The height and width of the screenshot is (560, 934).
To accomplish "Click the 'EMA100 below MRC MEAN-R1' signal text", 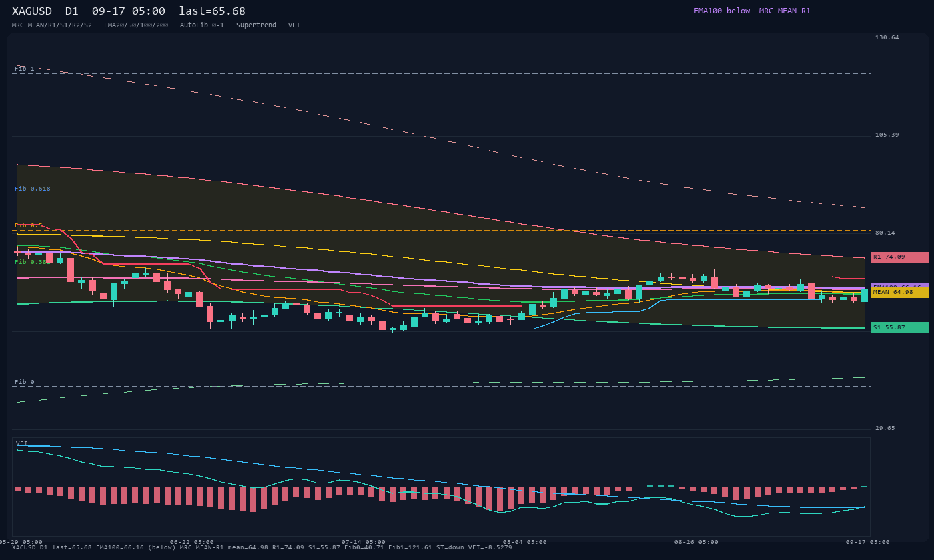I will click(752, 11).
